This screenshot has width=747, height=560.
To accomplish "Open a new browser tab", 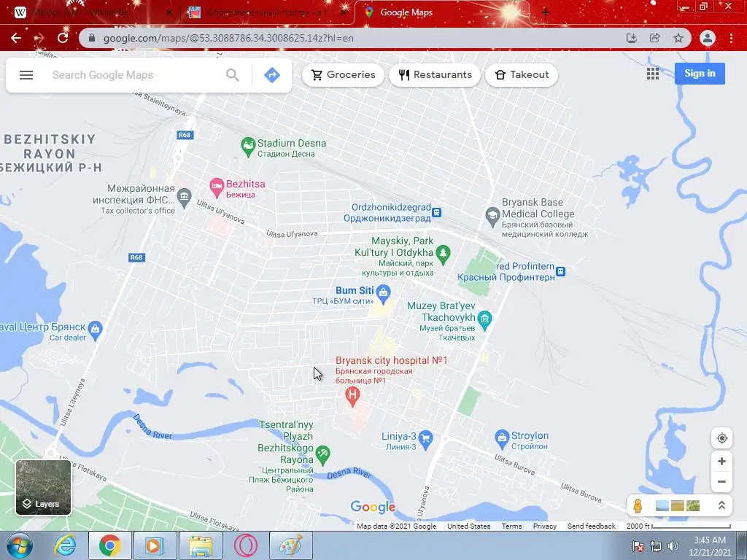I will [546, 12].
